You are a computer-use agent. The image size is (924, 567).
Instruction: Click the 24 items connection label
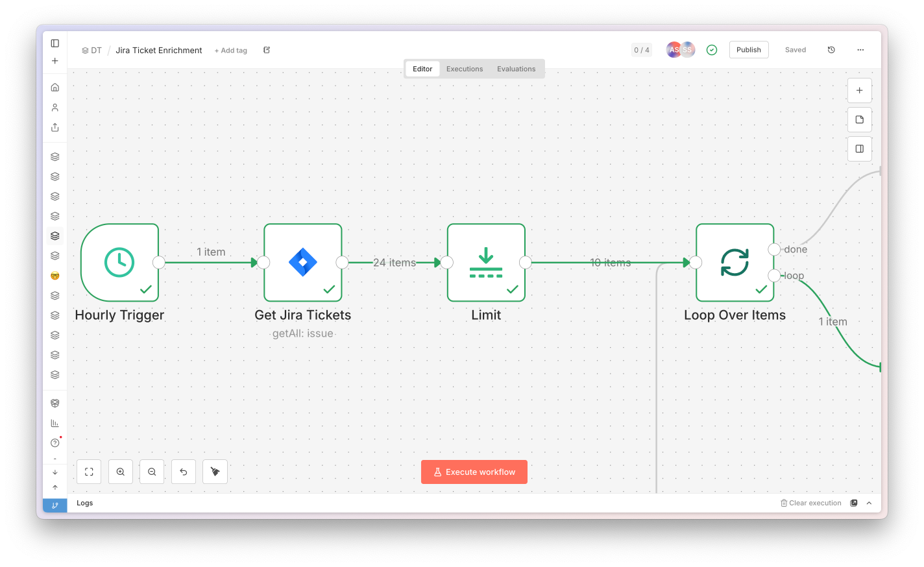click(395, 263)
